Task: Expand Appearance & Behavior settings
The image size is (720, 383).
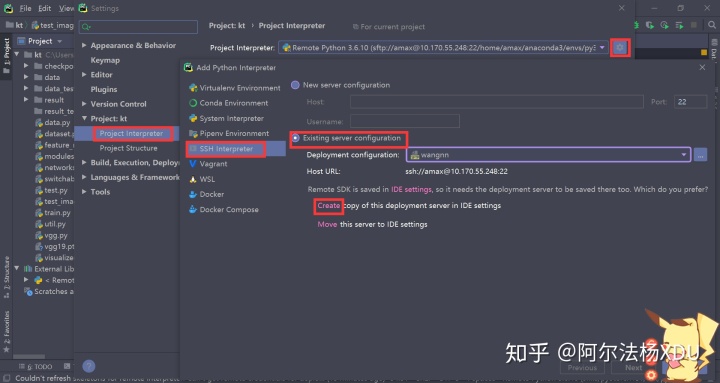Action: pos(84,45)
